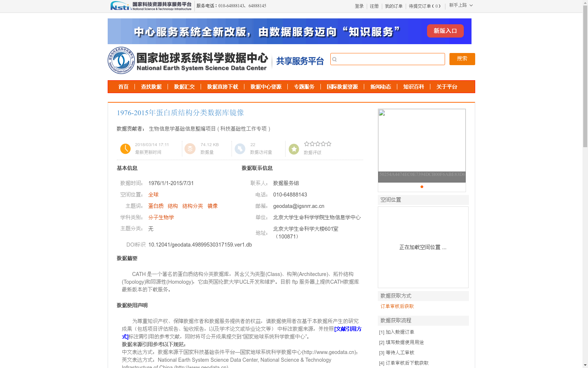Click the green star badge beside 数据评级
This screenshot has width=588, height=368.
point(294,149)
